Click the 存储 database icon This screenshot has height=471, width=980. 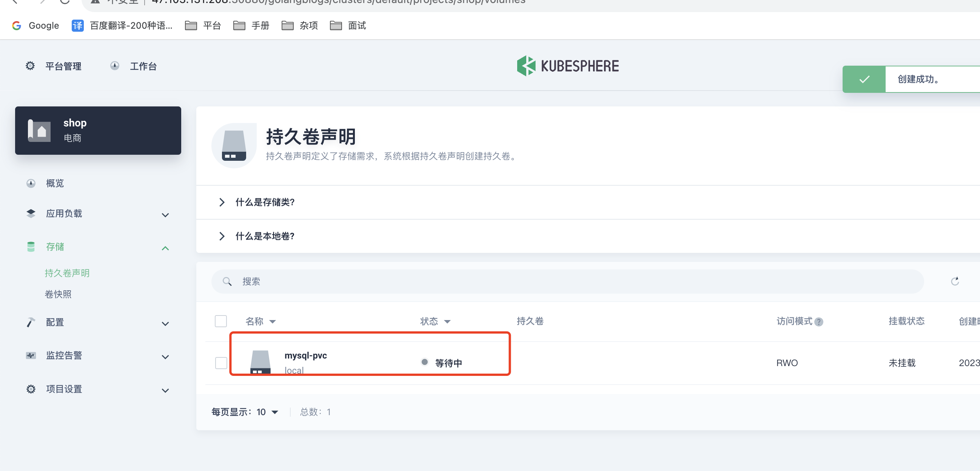click(31, 247)
